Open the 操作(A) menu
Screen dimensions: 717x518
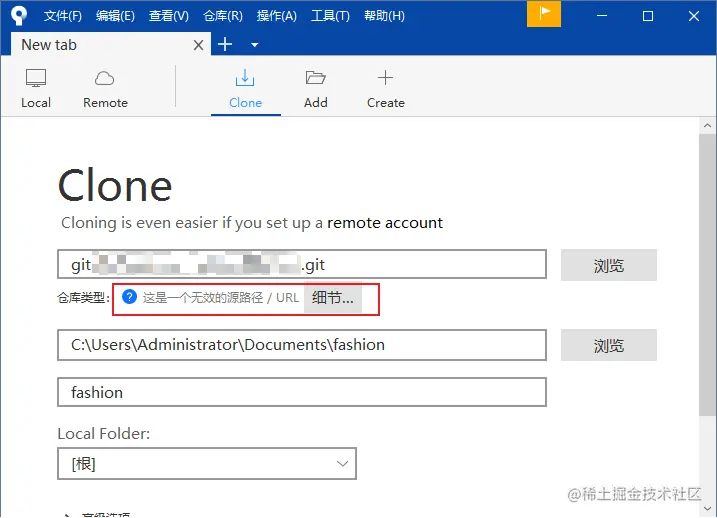(277, 16)
